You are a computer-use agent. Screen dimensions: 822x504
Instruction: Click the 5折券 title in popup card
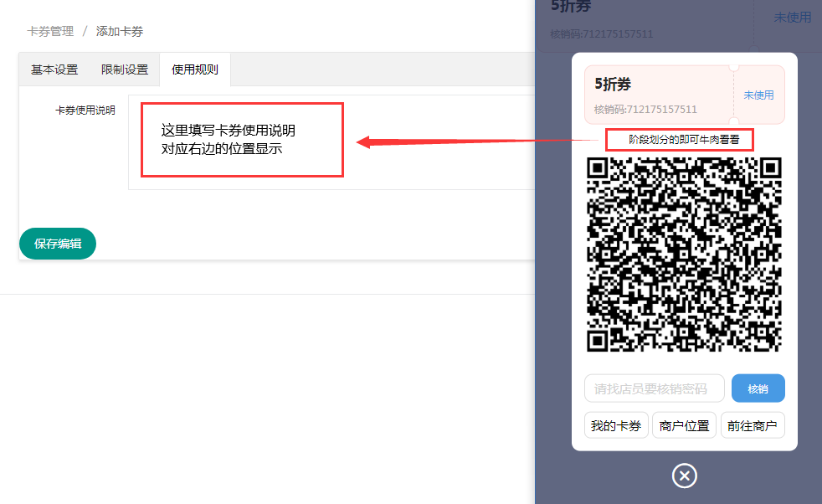[613, 84]
